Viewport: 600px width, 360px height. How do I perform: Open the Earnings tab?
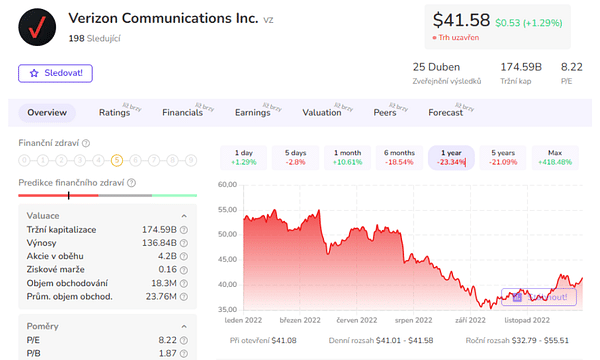(253, 112)
